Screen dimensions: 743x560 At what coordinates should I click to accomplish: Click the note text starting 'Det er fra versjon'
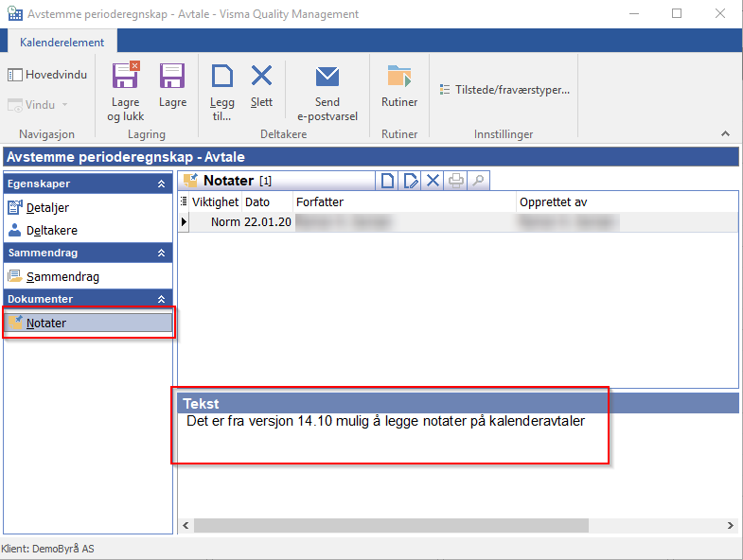pyautogui.click(x=386, y=421)
